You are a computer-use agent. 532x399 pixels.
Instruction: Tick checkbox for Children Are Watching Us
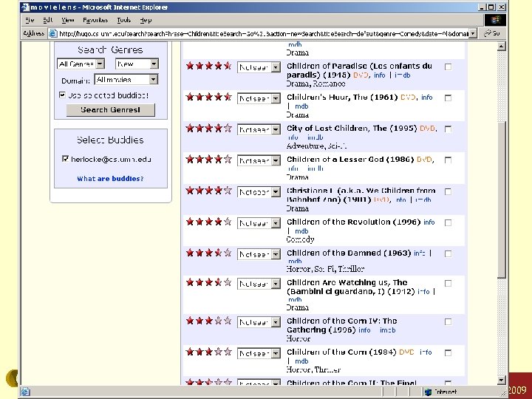point(448,283)
